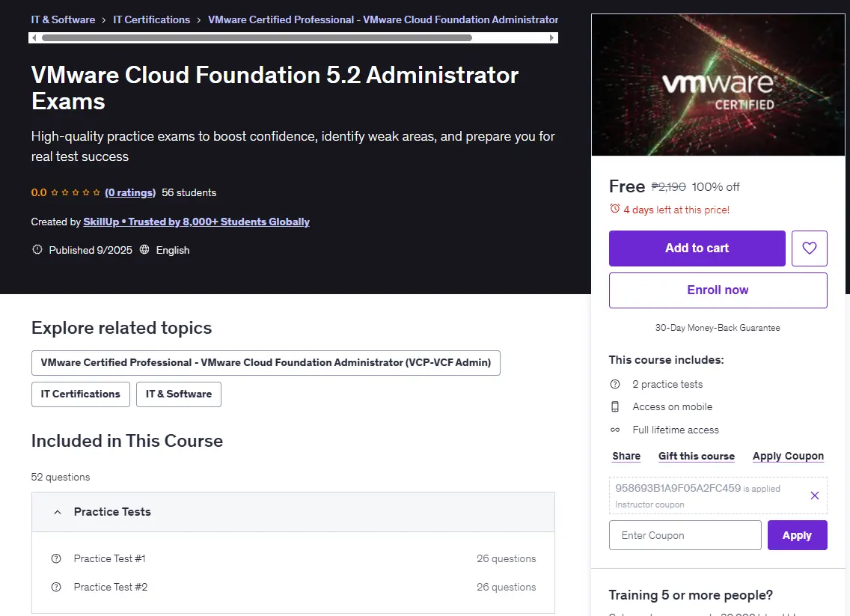Open the VMware Certified course preview image

pos(718,85)
